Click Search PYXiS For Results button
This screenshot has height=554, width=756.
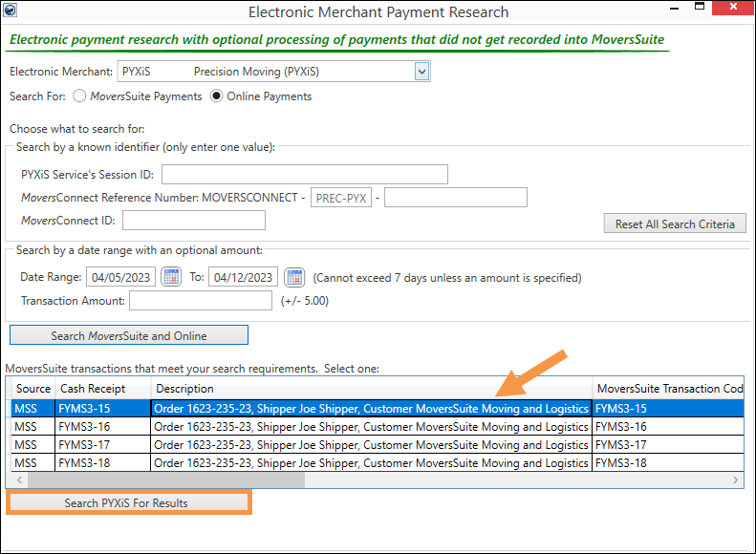click(128, 502)
